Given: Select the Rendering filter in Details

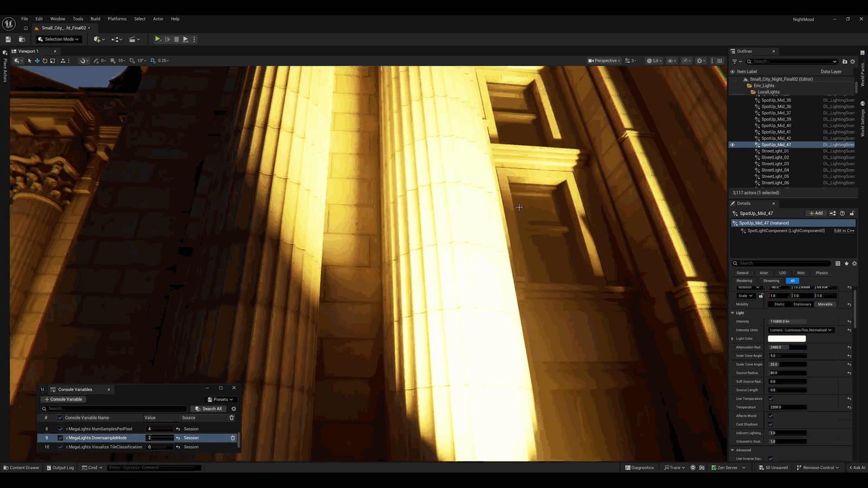Looking at the screenshot, I should 744,281.
